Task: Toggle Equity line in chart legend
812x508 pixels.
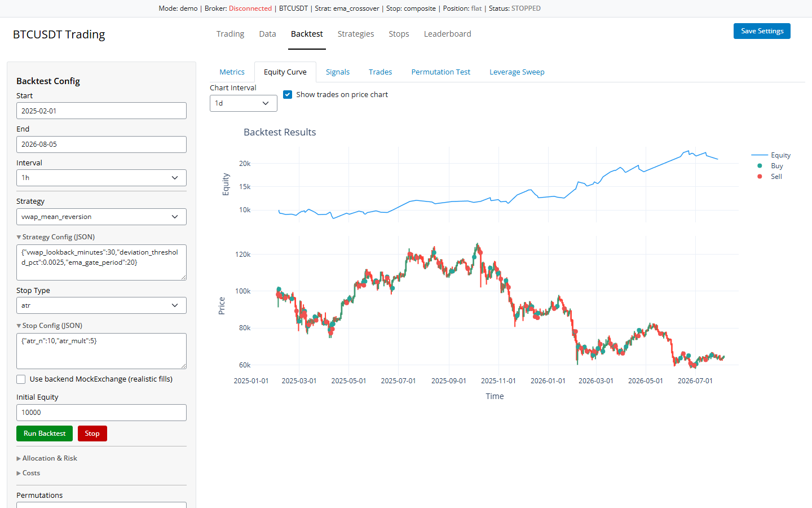Action: point(771,155)
